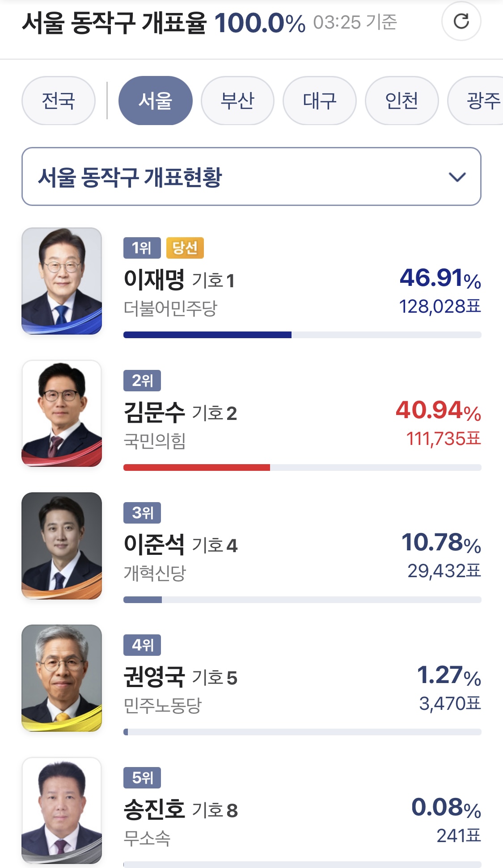Select the 전국 region tab
503x868 pixels.
[59, 101]
